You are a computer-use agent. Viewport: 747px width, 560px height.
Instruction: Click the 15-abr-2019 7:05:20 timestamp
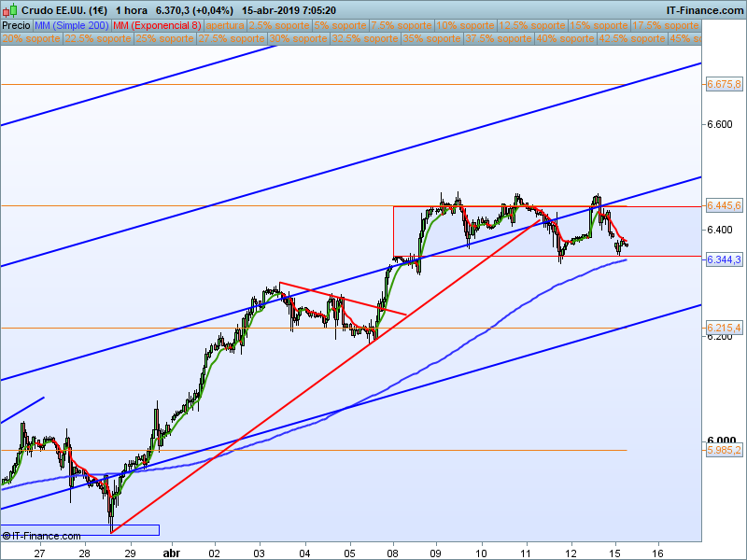pos(289,10)
